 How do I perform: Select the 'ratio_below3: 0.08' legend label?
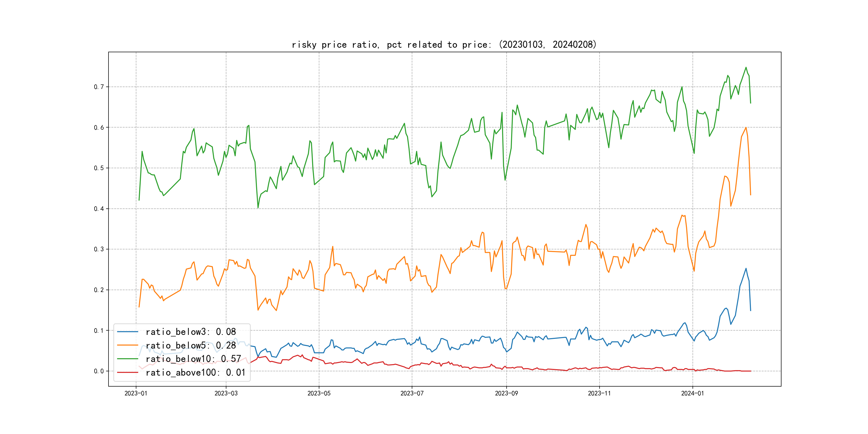tap(191, 332)
